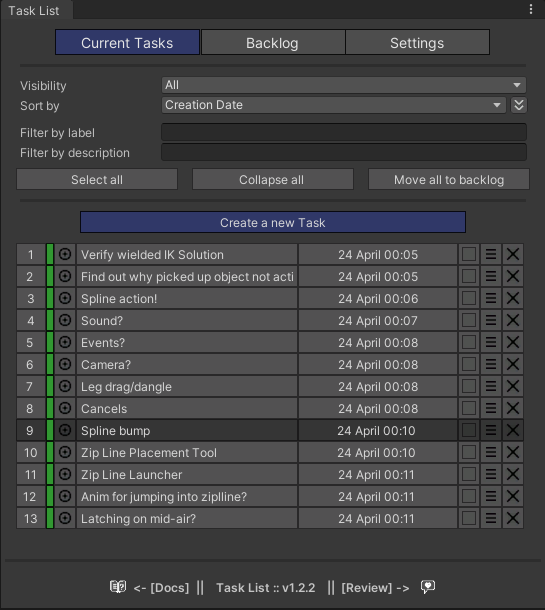
Task: Click the Review speech bubble icon
Action: coord(428,587)
